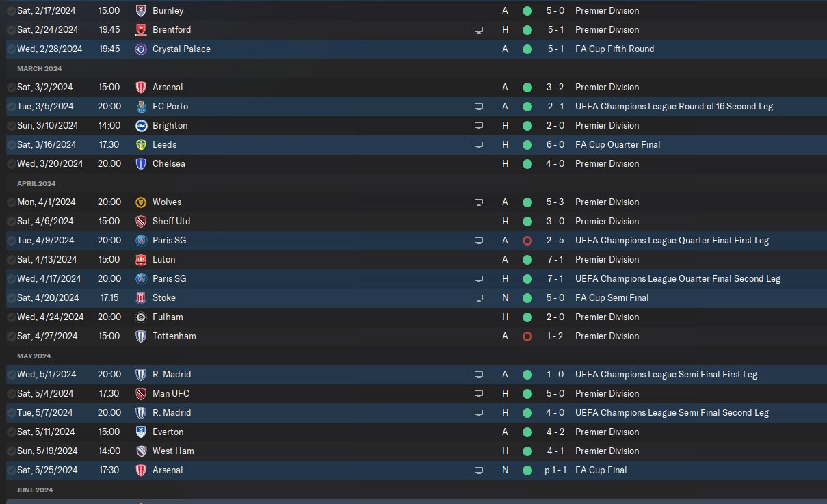Viewport: 827px width, 504px height.
Task: Open the 7 - 1 result against Luton
Action: click(555, 260)
